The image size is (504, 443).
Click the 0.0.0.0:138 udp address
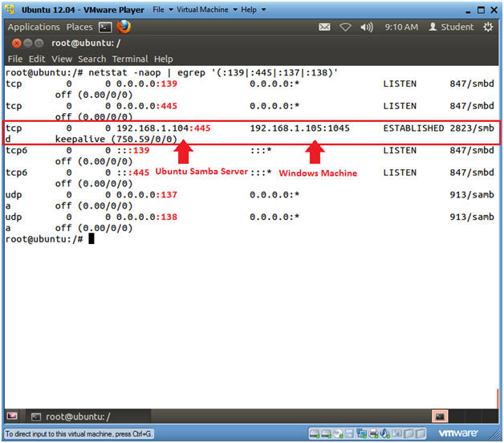pyautogui.click(x=147, y=217)
